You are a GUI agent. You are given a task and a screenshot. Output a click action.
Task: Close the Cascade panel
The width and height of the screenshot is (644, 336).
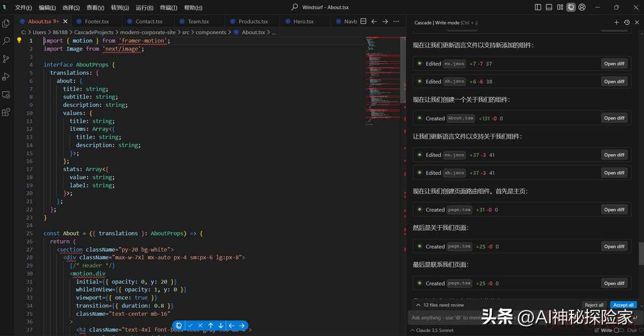point(636,22)
